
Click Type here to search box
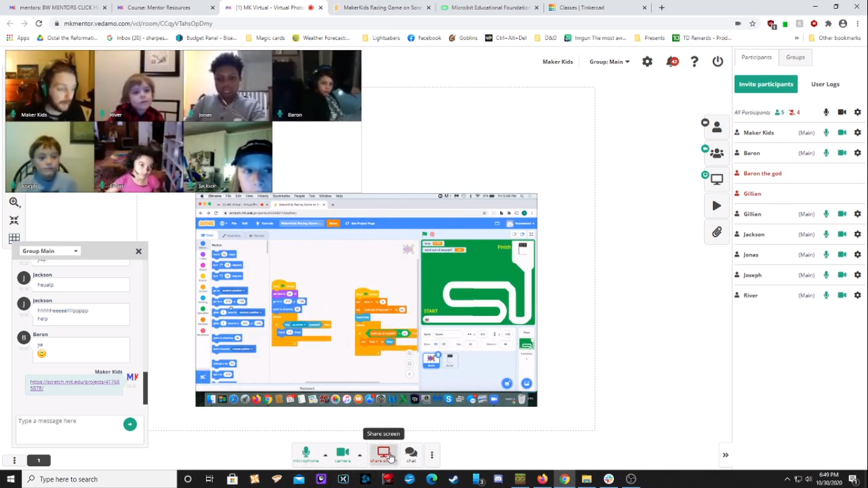[100, 479]
